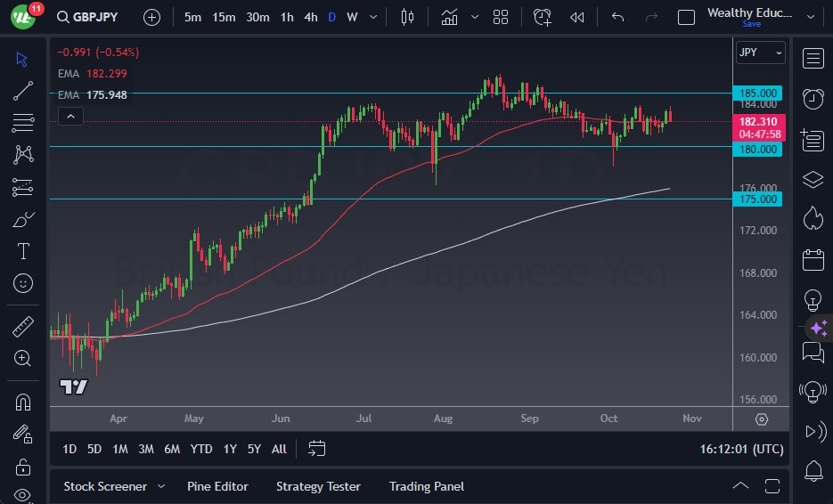Collapse the indicator legend chevron
Viewport: 833px width, 504px height.
(70, 116)
